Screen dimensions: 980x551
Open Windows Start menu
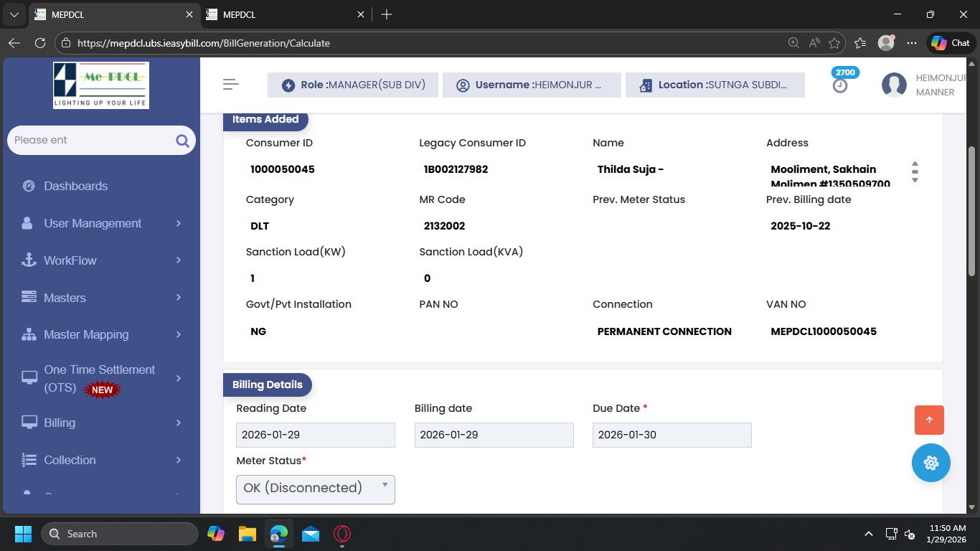[23, 534]
